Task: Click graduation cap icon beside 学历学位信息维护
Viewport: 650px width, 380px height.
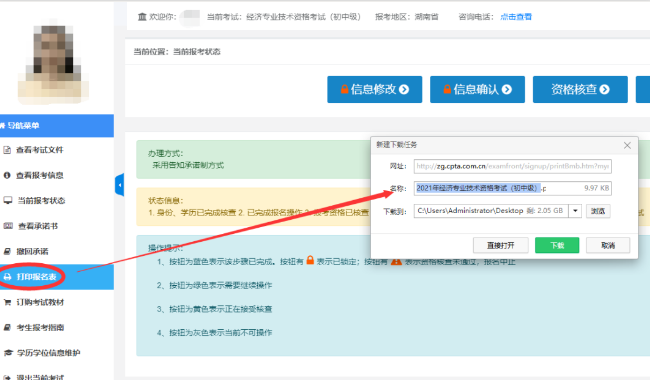Action: pyautogui.click(x=8, y=353)
